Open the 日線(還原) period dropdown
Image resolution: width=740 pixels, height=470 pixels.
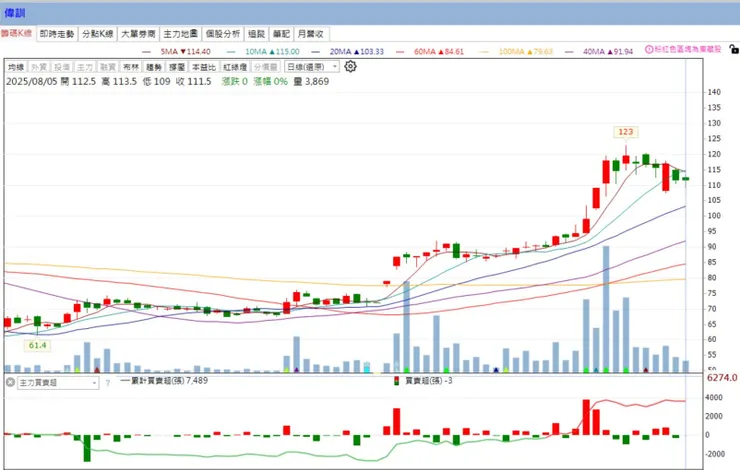click(x=311, y=67)
